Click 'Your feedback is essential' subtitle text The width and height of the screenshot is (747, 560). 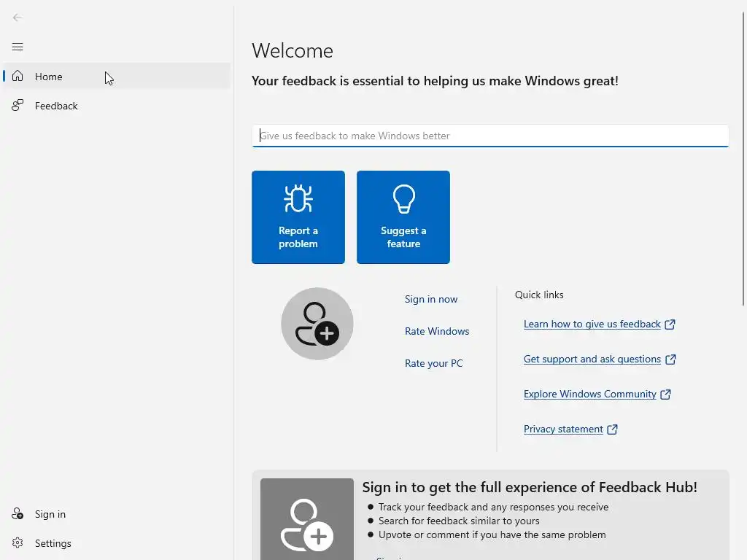(x=435, y=81)
